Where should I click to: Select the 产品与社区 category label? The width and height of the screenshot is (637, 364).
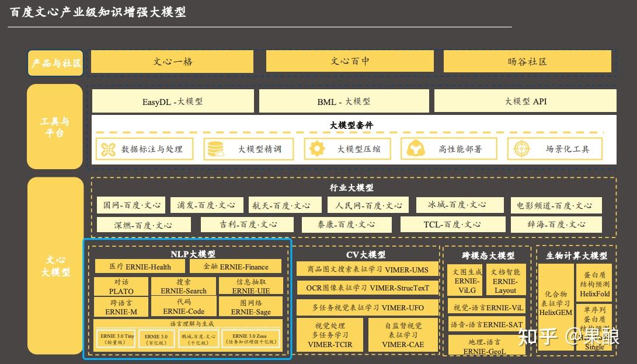(55, 63)
